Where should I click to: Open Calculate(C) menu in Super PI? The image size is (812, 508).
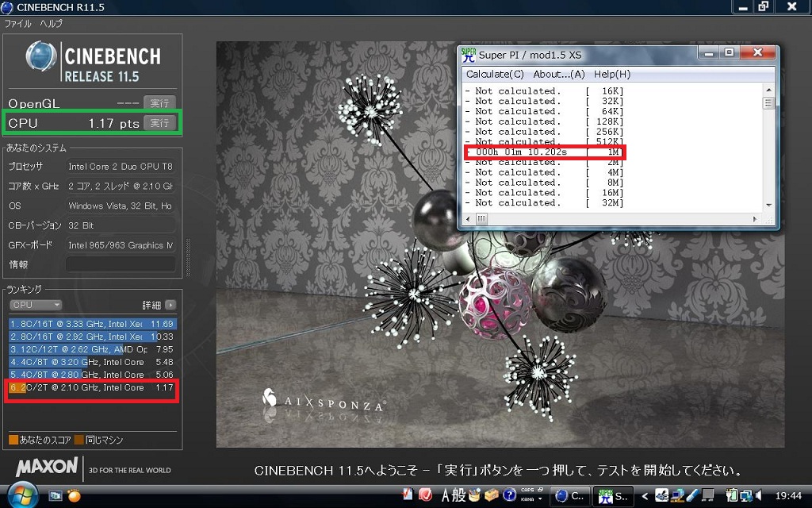[x=495, y=74]
